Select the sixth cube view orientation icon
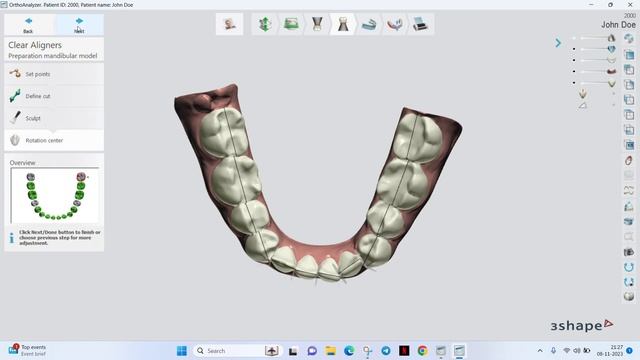The height and width of the screenshot is (360, 640). pos(629,130)
